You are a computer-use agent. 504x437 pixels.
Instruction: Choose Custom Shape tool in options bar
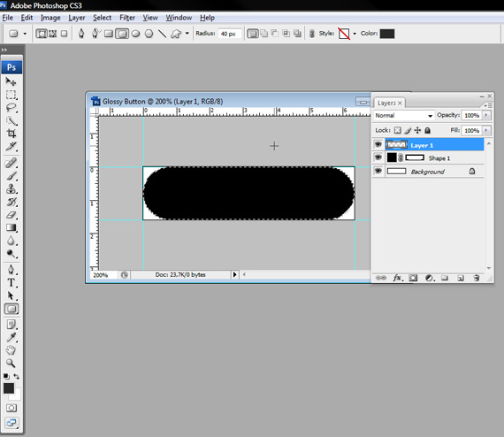click(176, 34)
